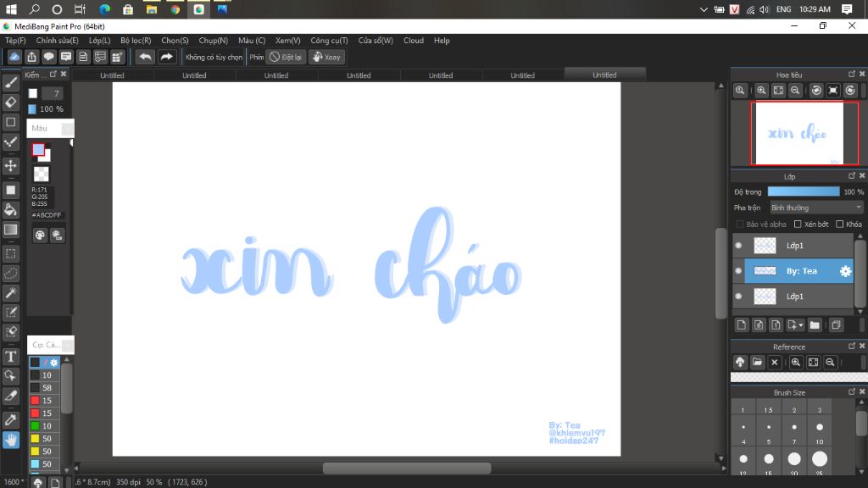
Task: Collapse the Cọ brush panel
Action: pyautogui.click(x=68, y=346)
